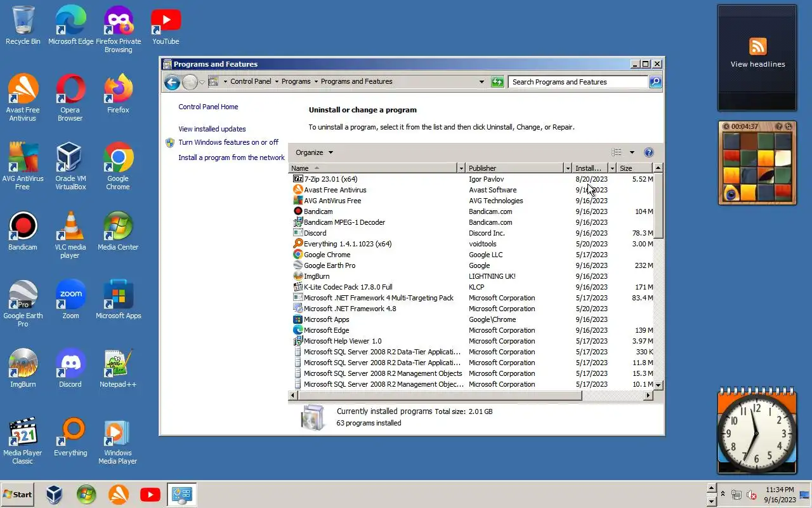Open the change view dropdown arrow
The width and height of the screenshot is (812, 508).
click(x=632, y=152)
